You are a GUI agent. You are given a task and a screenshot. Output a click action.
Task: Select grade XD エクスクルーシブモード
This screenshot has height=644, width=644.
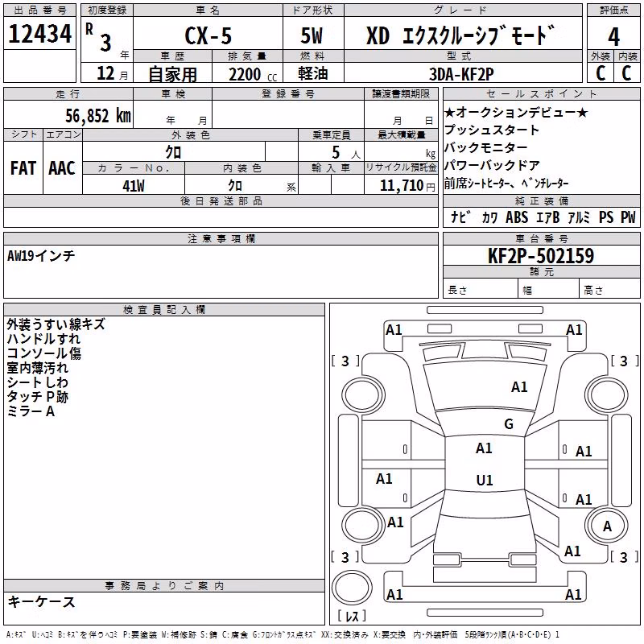click(460, 35)
